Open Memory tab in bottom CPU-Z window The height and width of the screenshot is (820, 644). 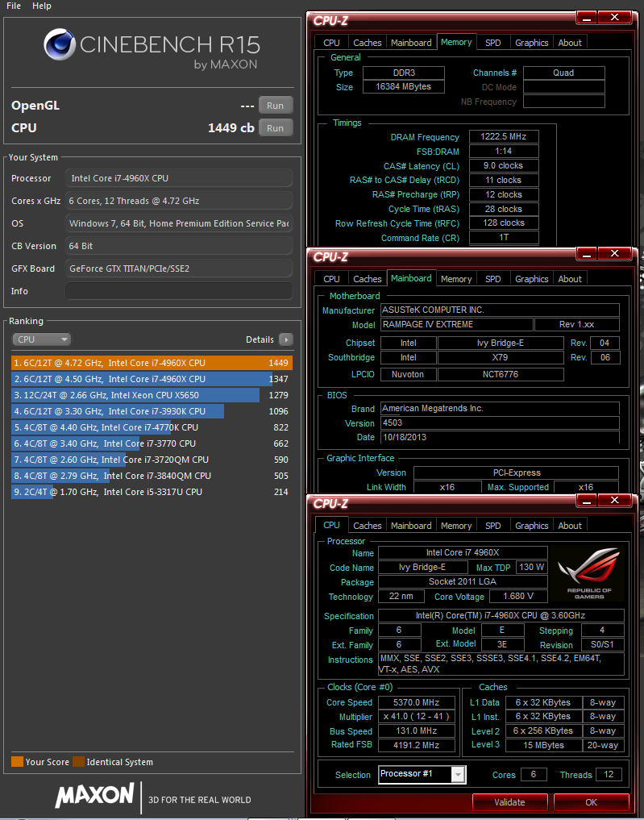click(x=456, y=526)
